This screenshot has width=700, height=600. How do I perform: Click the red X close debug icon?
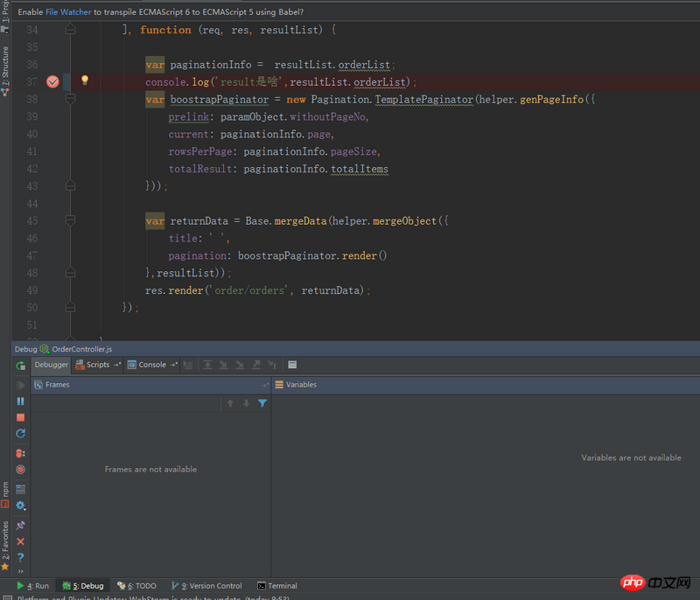[20, 541]
